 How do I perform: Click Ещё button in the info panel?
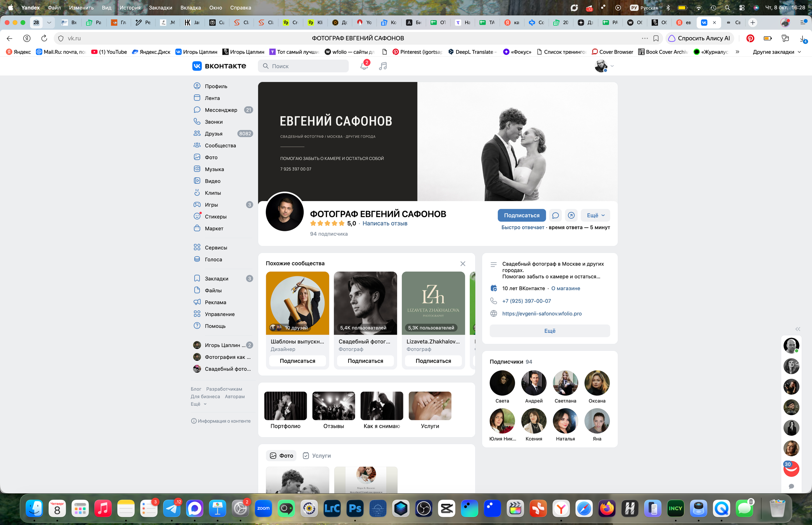point(549,331)
